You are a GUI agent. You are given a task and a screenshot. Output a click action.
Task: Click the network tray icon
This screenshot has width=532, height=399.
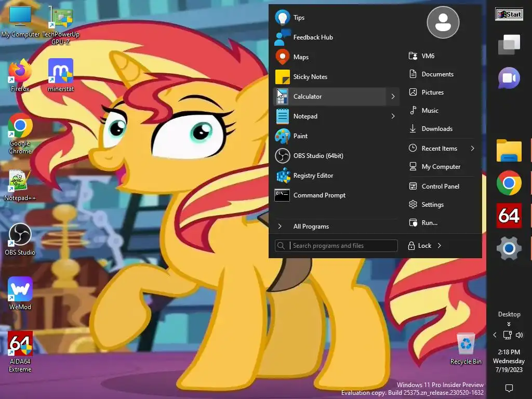(507, 335)
